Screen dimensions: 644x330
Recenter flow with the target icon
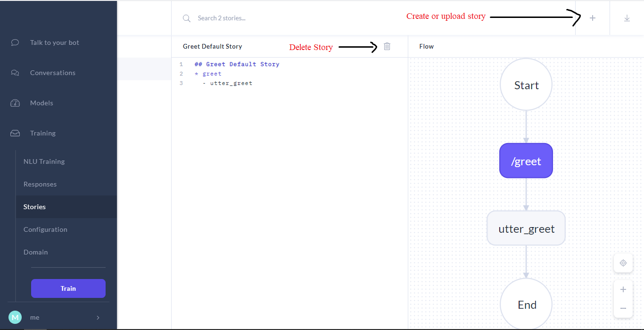click(x=623, y=263)
